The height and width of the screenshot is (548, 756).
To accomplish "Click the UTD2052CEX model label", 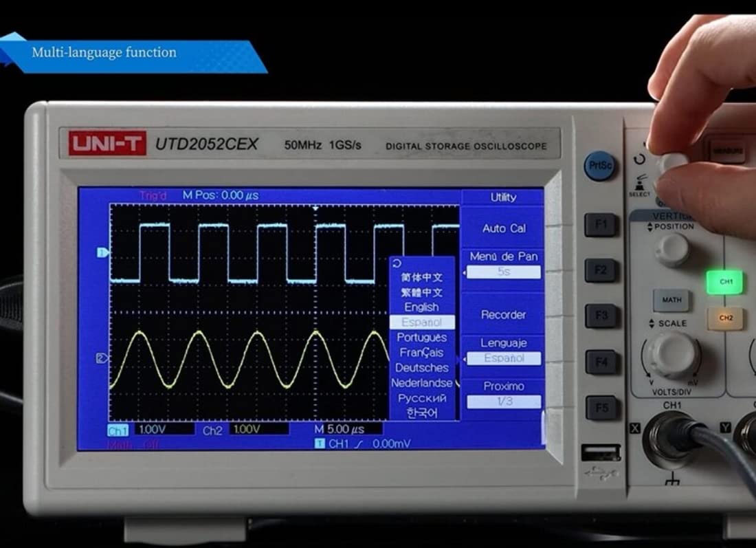I will [x=206, y=144].
